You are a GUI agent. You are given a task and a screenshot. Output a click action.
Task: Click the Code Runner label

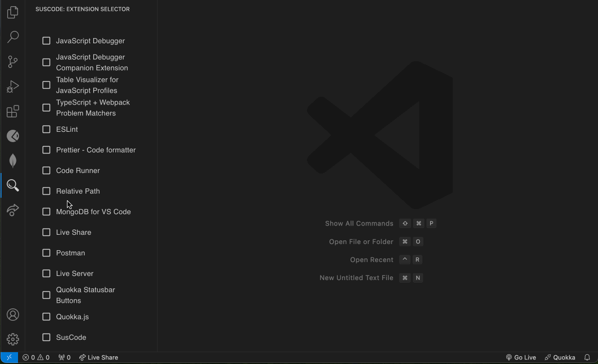tap(78, 170)
